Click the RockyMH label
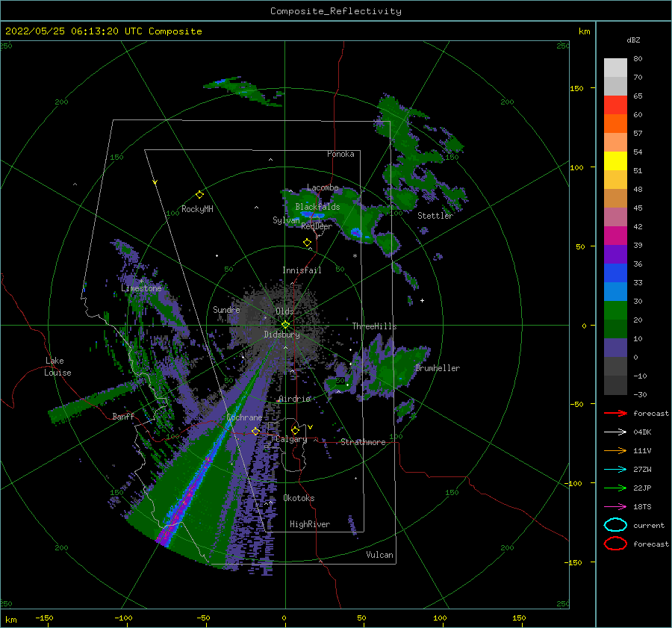 point(197,209)
